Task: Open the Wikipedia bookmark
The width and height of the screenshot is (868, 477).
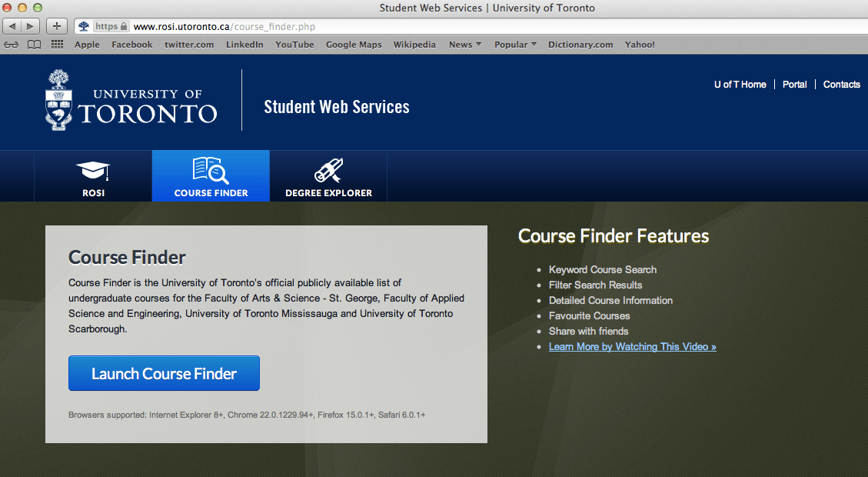Action: (414, 45)
